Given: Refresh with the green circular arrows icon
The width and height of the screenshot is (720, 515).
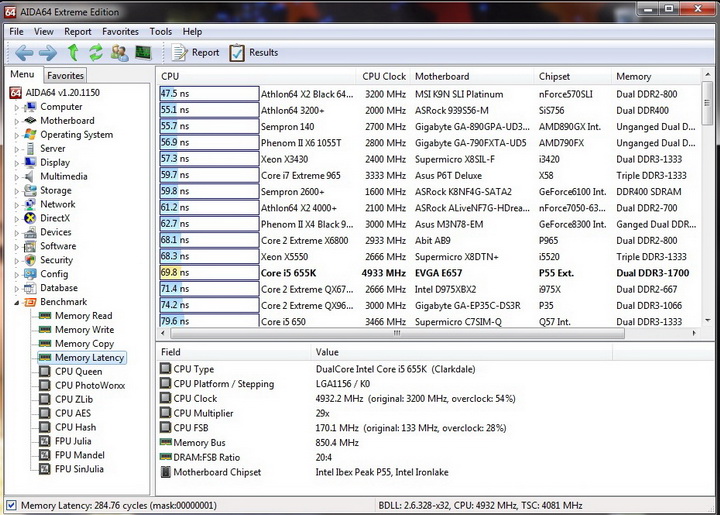Looking at the screenshot, I should click(x=96, y=52).
